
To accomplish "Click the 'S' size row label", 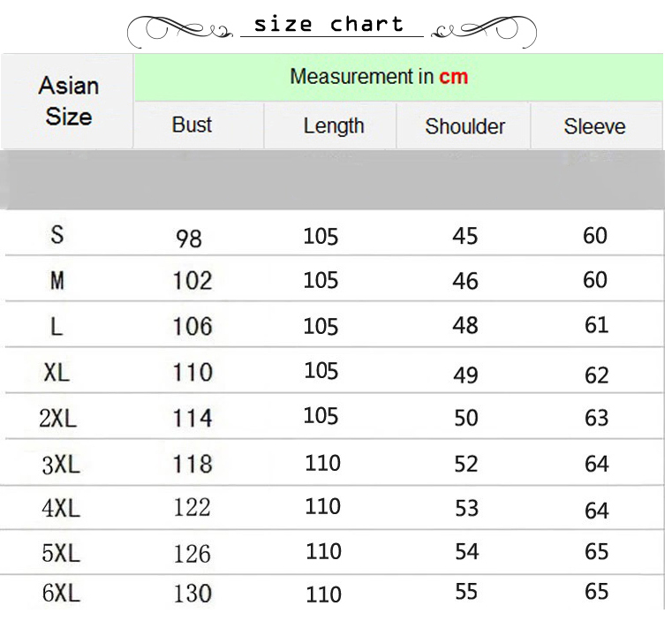I will point(57,235).
